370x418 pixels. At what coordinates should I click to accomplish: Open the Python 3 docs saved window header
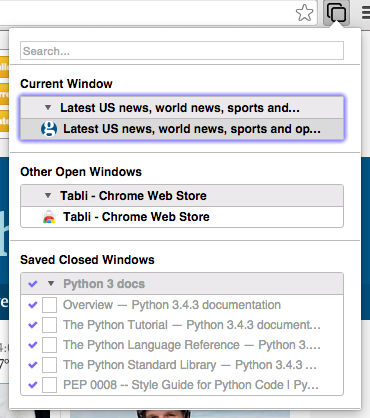coord(182,284)
